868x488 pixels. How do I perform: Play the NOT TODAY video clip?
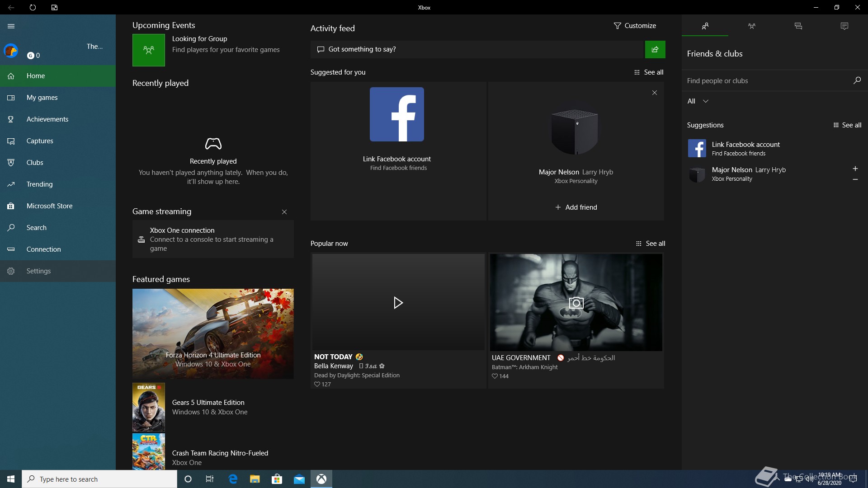[x=398, y=302]
